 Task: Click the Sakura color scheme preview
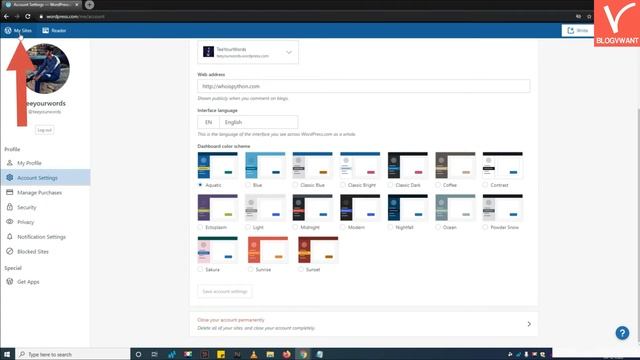tap(218, 250)
